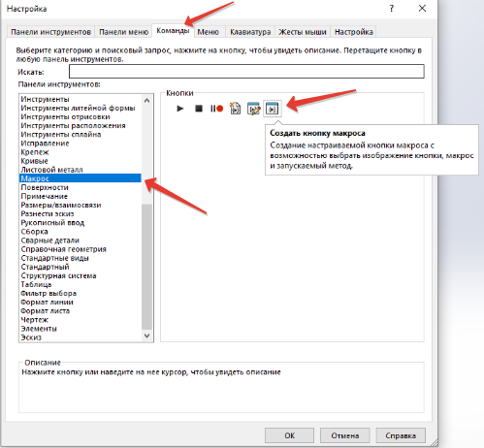This screenshot has height=448, width=484.
Task: Open the Жесты мыши tab
Action: [303, 32]
